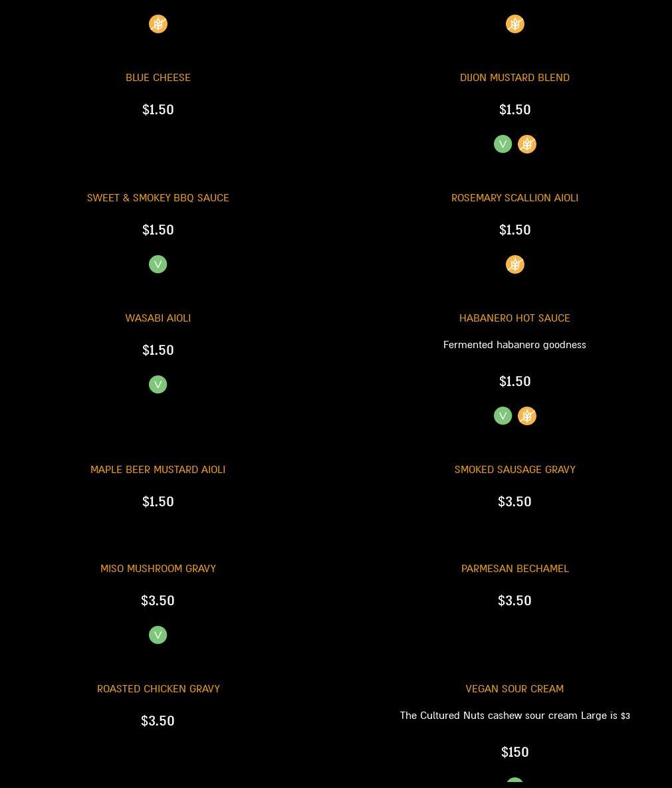The height and width of the screenshot is (788, 672).
Task: Select the vegan icon under Miso Mushroom Gravy
Action: click(158, 635)
